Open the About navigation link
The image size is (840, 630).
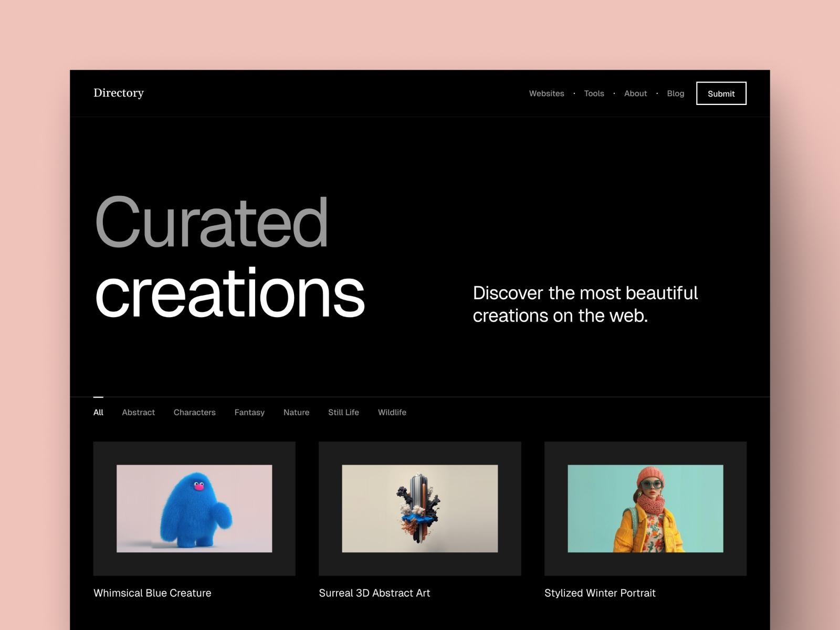click(x=635, y=93)
